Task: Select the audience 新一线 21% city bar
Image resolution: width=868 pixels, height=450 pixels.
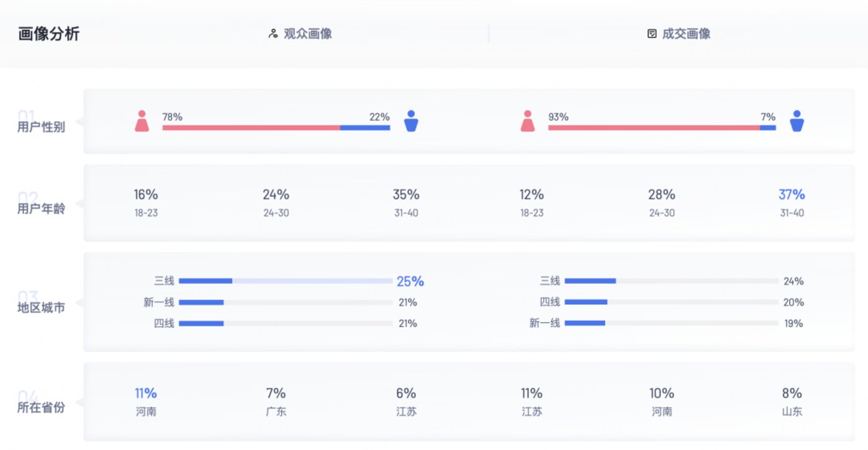Action: tap(286, 303)
